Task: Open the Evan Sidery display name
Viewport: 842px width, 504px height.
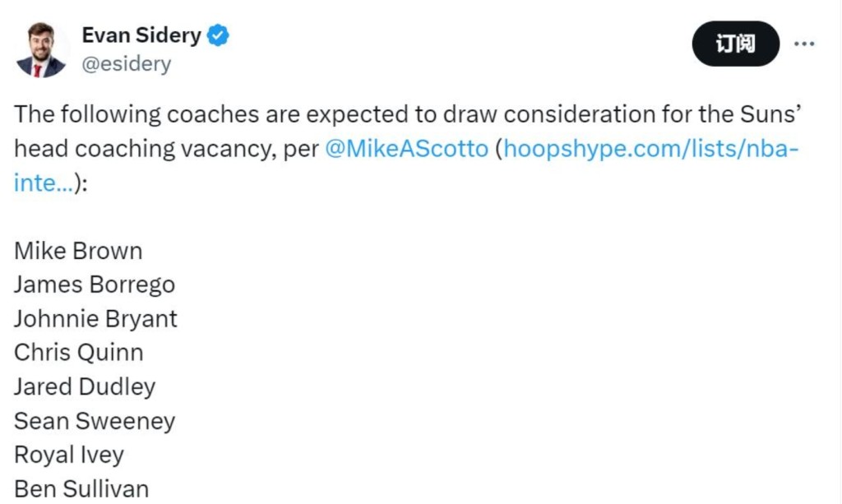Action: [141, 35]
